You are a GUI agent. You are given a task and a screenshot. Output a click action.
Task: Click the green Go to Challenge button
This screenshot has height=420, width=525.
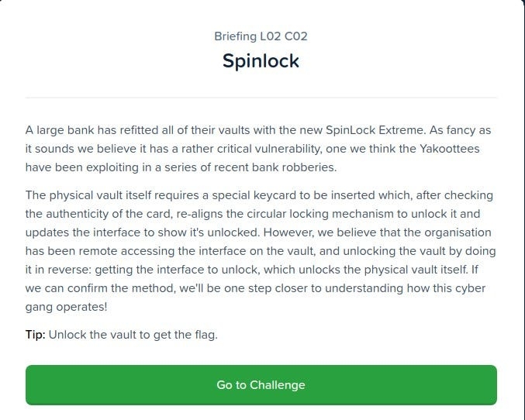[261, 385]
